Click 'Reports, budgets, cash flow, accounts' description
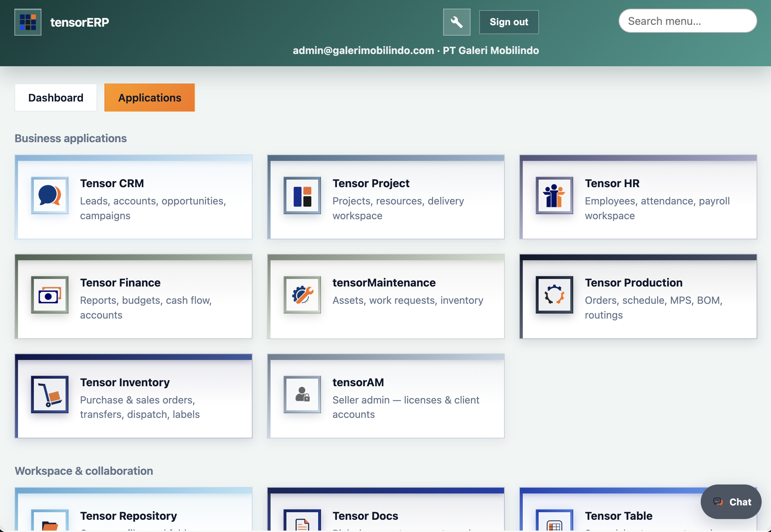 146,307
